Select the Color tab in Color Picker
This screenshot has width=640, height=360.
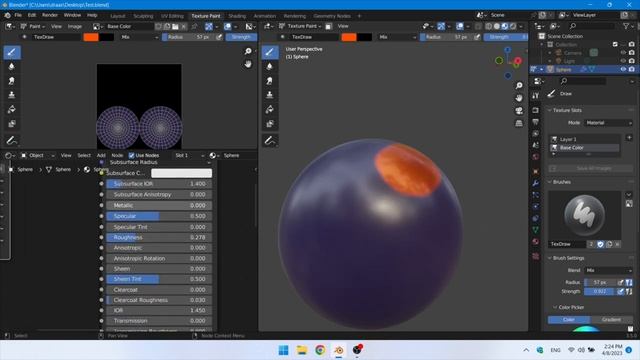[x=569, y=320]
